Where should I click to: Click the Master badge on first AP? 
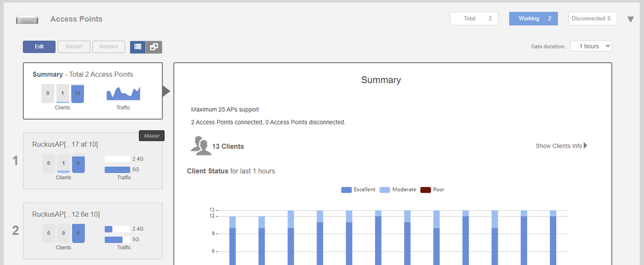click(152, 135)
